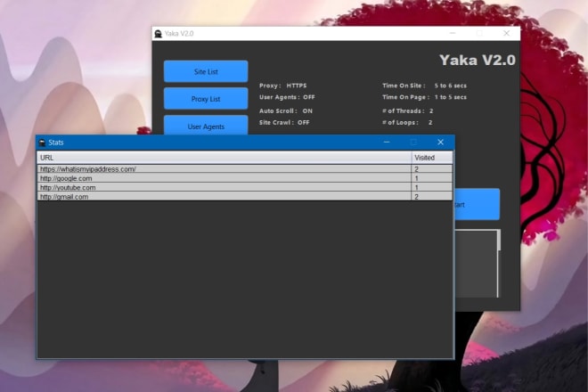Click Time On Site 5 to 6 secs
The height and width of the screenshot is (392, 588).
(x=424, y=86)
